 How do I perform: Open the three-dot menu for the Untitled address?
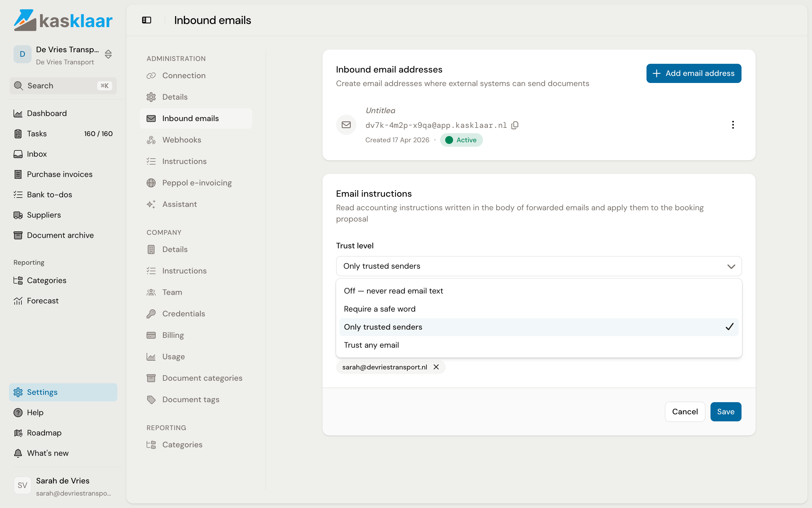(x=733, y=125)
